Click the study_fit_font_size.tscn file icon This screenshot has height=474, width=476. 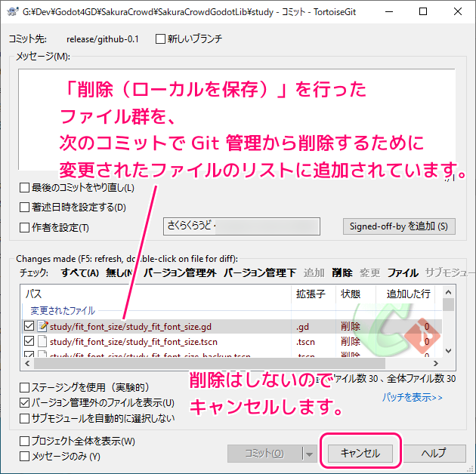click(x=42, y=342)
